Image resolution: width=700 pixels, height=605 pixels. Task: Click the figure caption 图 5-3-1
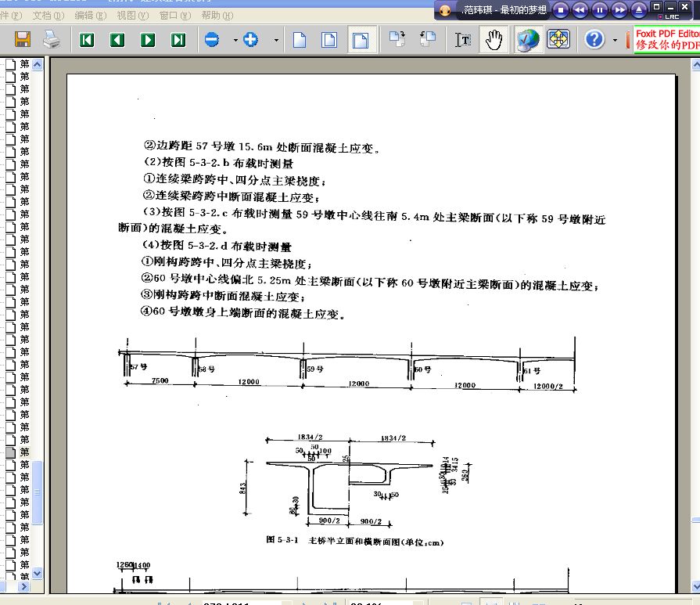pyautogui.click(x=355, y=541)
